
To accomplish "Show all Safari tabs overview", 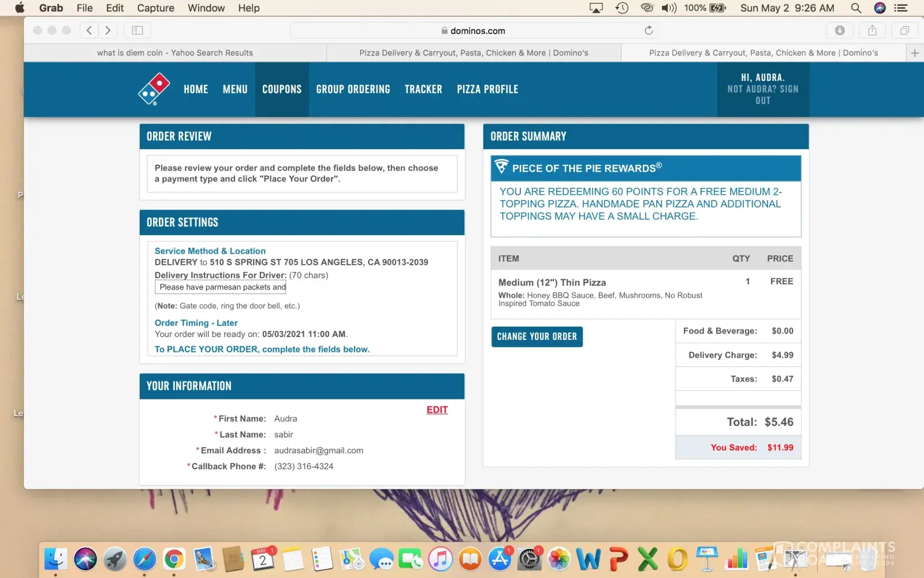I will (904, 31).
